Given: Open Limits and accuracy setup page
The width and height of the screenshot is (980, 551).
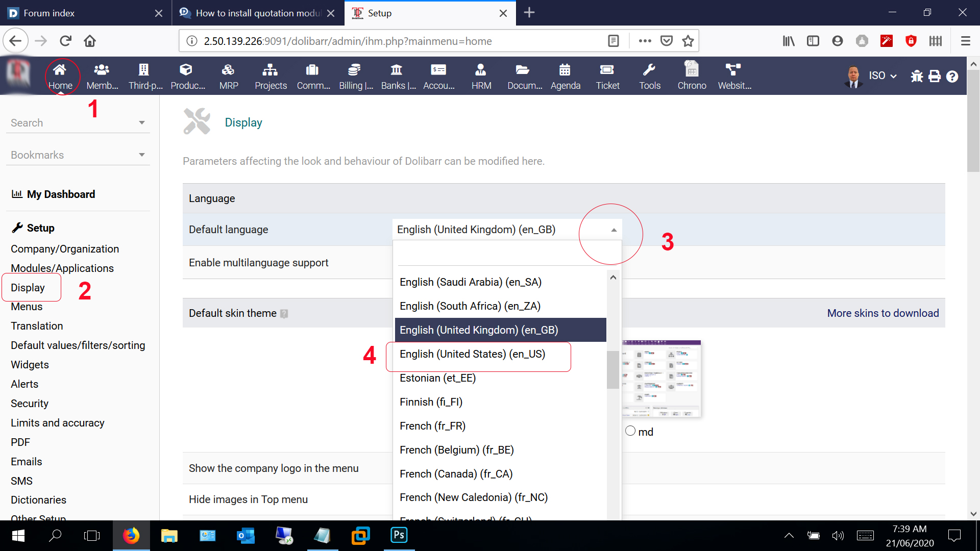Looking at the screenshot, I should [x=58, y=423].
